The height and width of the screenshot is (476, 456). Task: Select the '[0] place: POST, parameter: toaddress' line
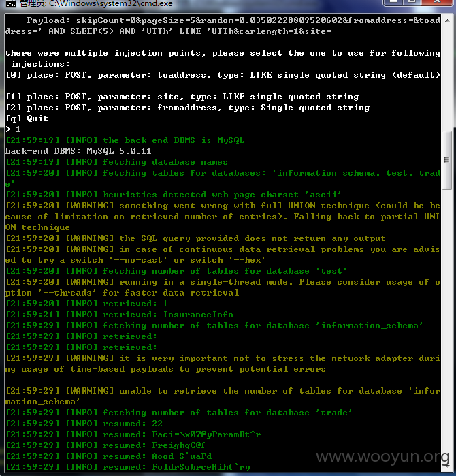pos(223,75)
